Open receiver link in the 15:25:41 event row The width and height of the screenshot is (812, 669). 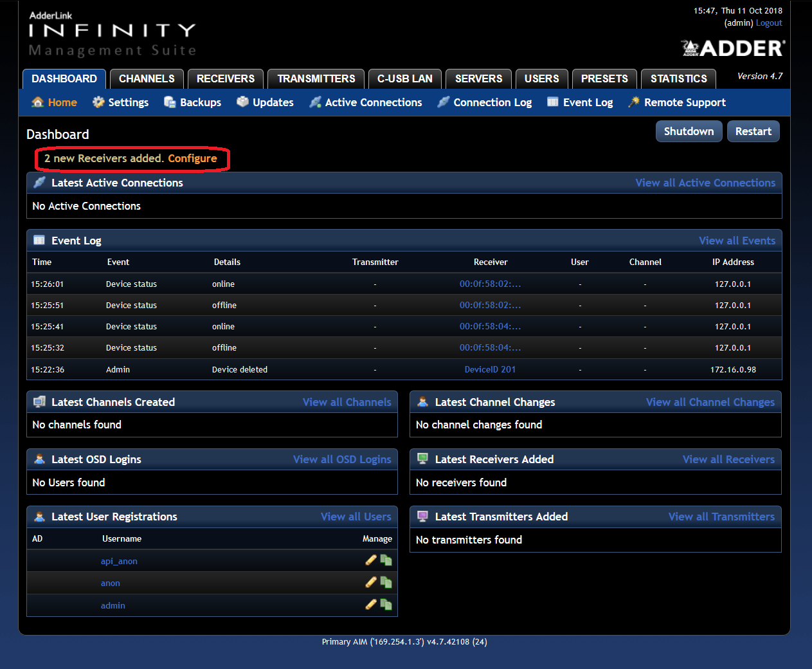[x=491, y=326]
